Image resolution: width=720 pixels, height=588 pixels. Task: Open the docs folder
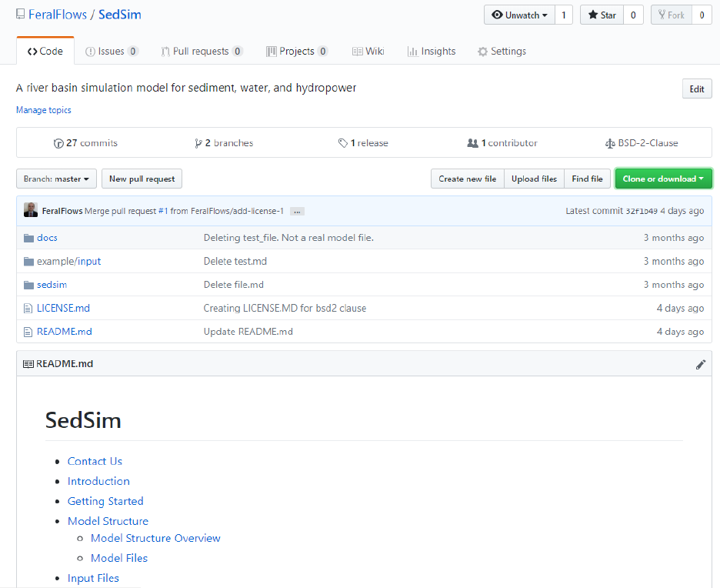pos(47,238)
